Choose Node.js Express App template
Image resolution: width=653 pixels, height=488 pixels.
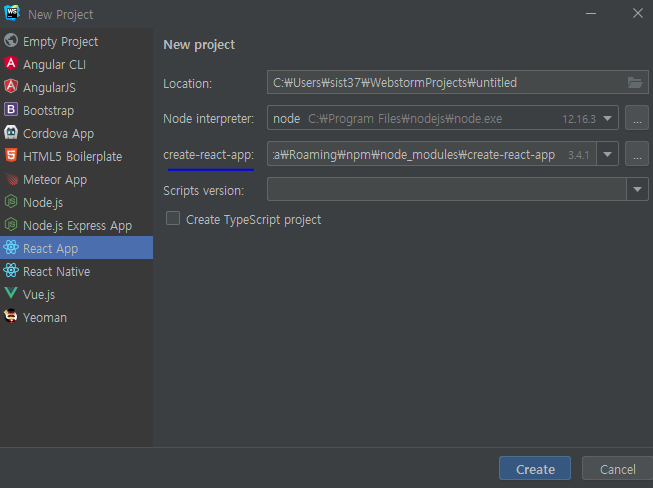pyautogui.click(x=77, y=225)
